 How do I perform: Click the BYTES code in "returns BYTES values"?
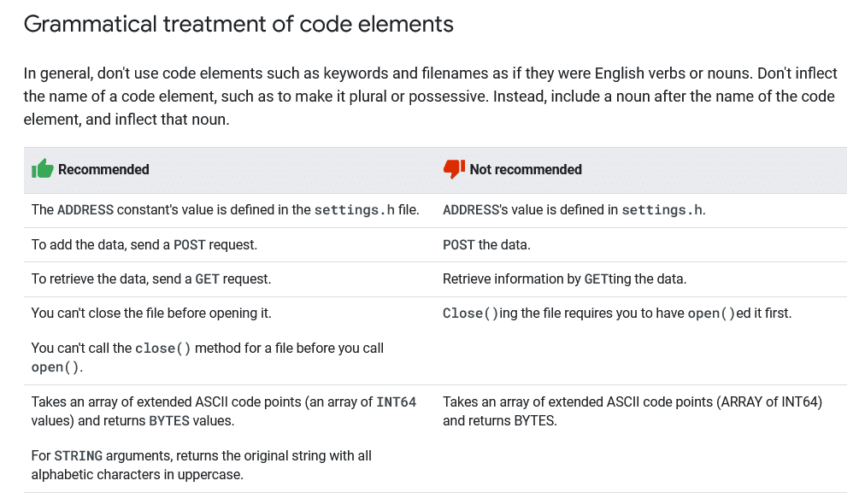point(169,420)
